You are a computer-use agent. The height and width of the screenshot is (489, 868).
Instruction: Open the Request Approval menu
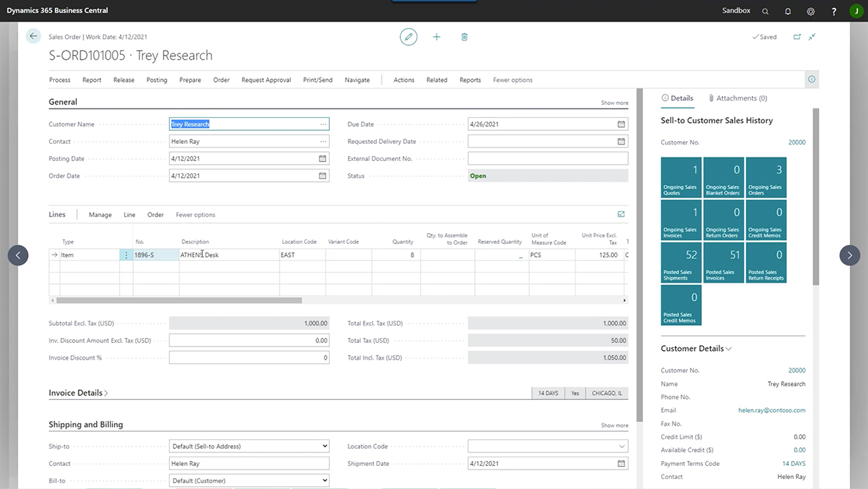266,80
